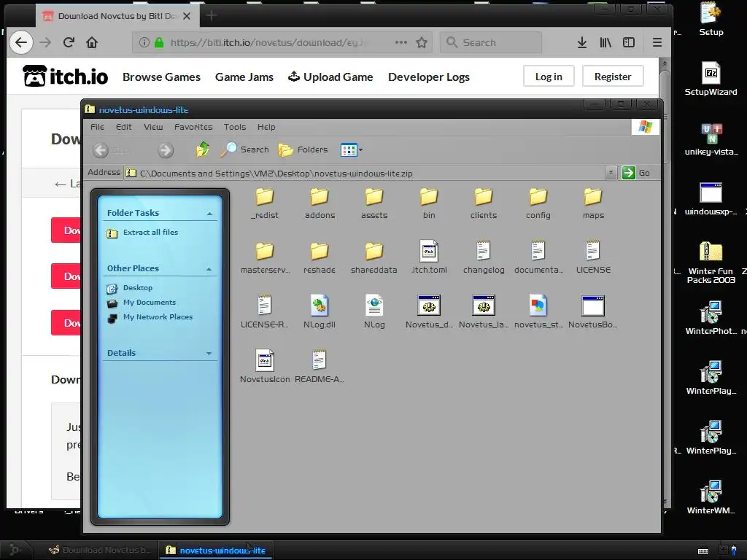
Task: Open the reshade folder
Action: coord(320,258)
